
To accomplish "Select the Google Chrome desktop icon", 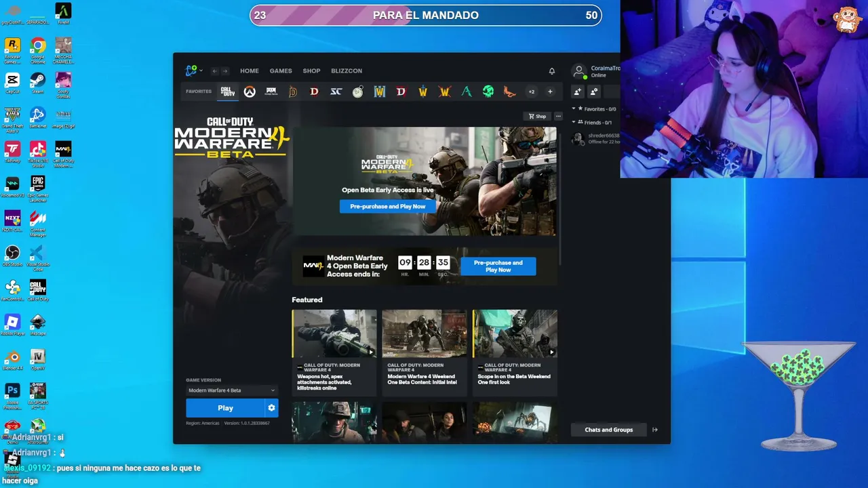I will (38, 51).
